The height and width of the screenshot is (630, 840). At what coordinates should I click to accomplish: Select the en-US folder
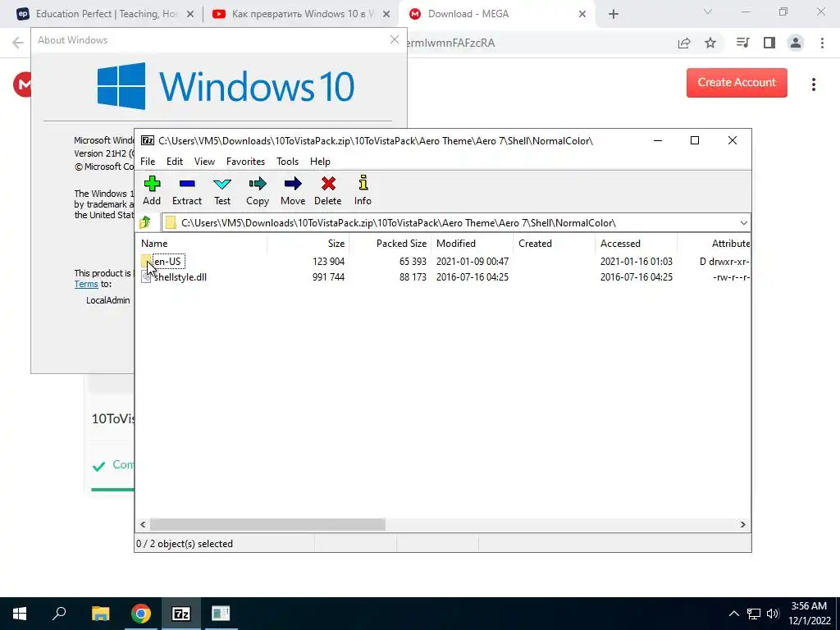[167, 262]
